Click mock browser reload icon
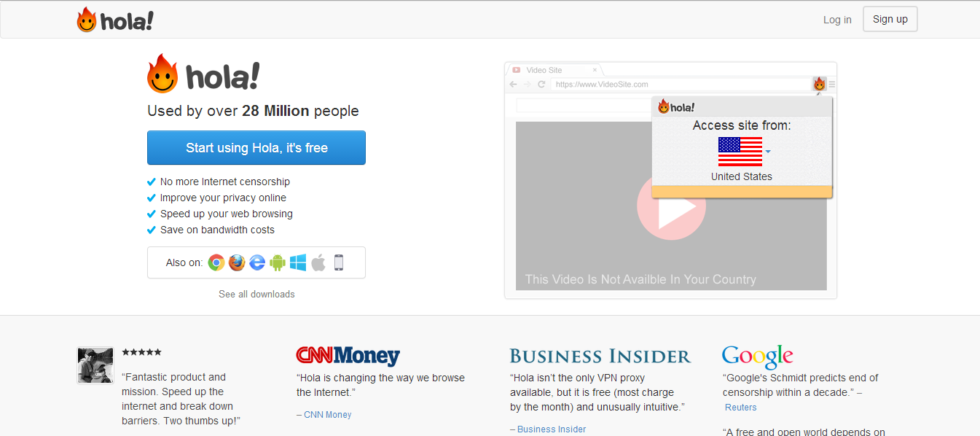Image resolution: width=980 pixels, height=436 pixels. point(541,85)
